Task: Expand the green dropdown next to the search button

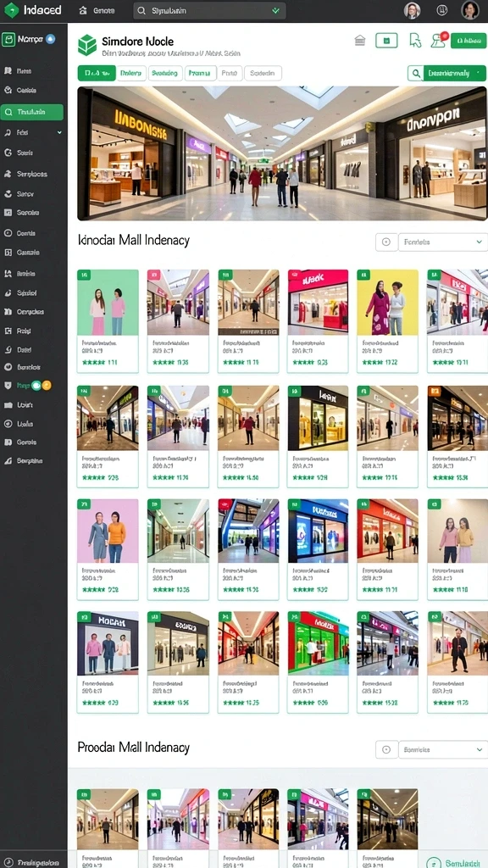Action: tap(454, 73)
